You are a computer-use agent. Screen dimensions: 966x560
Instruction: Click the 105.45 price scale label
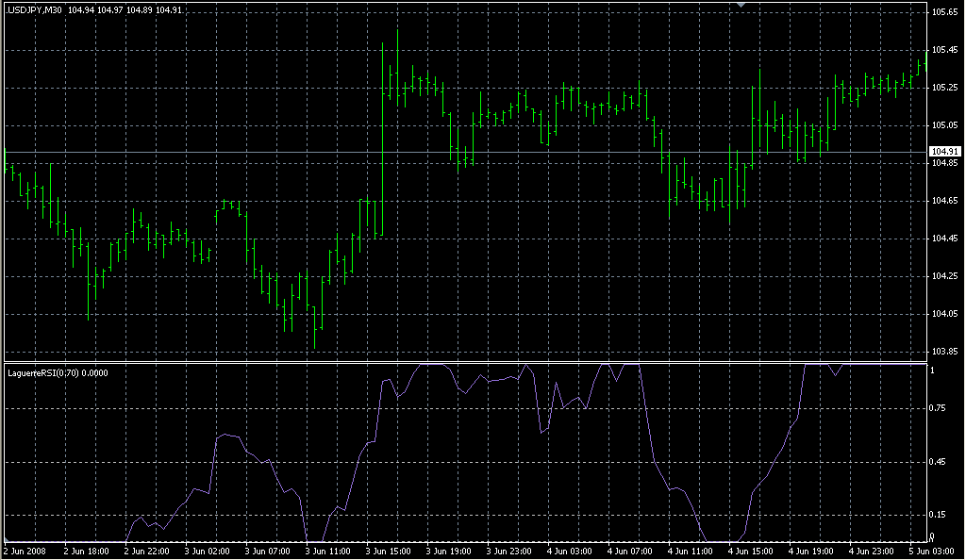[x=944, y=50]
